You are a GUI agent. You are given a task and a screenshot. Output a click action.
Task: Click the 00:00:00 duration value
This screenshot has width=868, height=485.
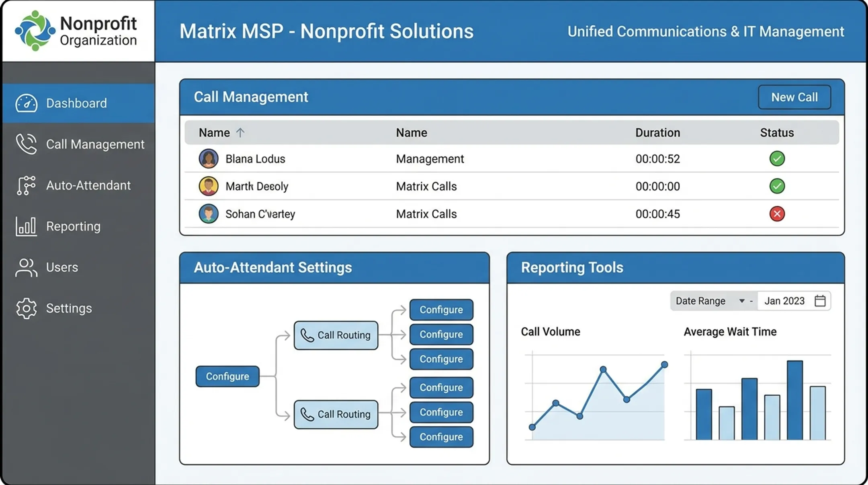(x=658, y=186)
